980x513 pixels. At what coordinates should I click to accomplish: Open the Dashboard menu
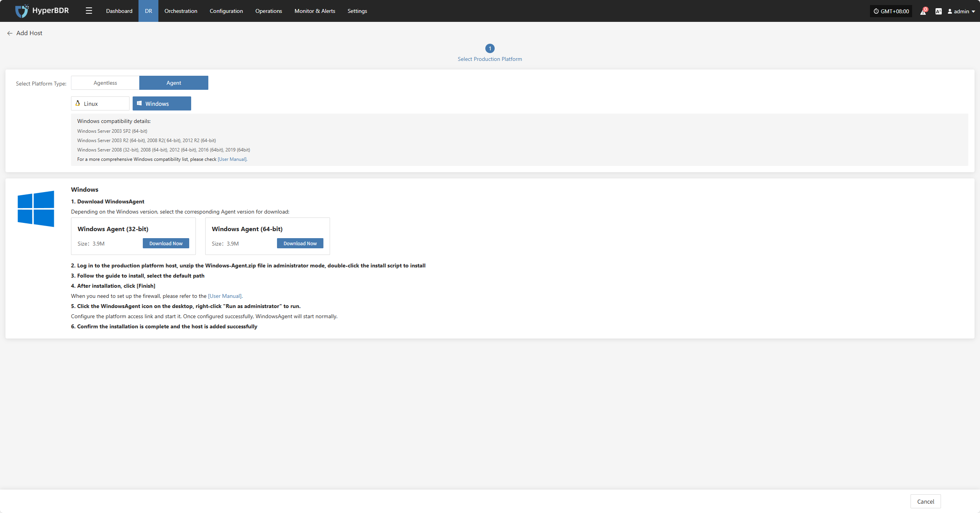tap(119, 11)
